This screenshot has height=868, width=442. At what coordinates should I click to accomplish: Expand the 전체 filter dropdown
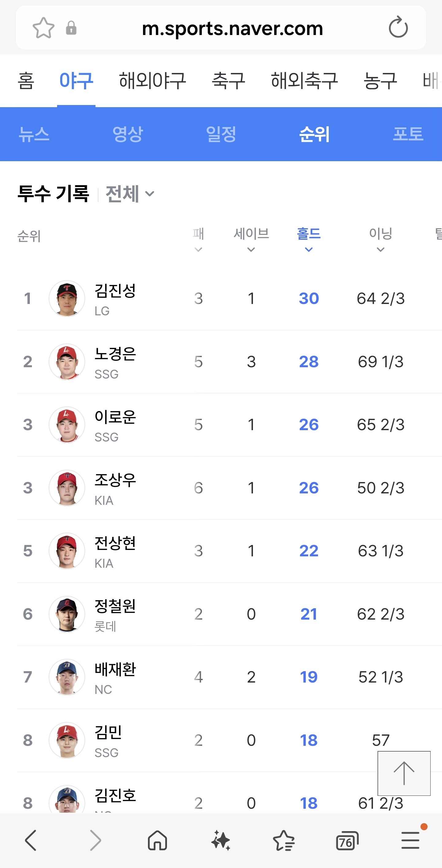(x=130, y=194)
